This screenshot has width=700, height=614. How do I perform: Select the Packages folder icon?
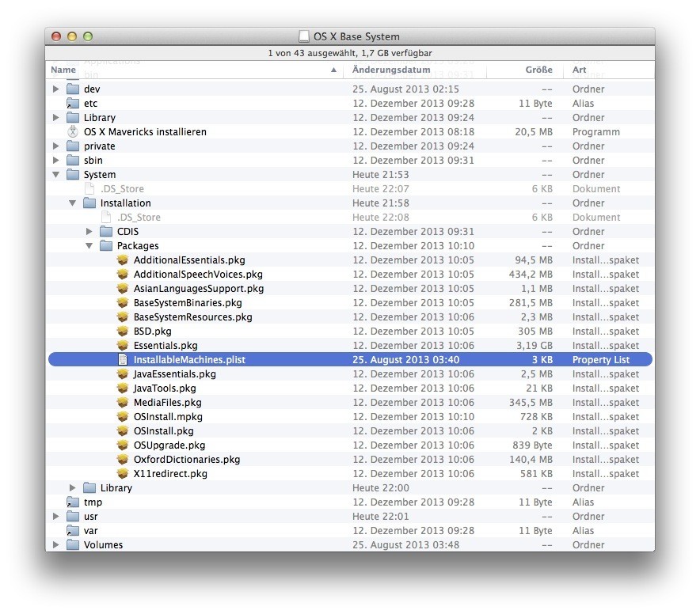point(106,246)
